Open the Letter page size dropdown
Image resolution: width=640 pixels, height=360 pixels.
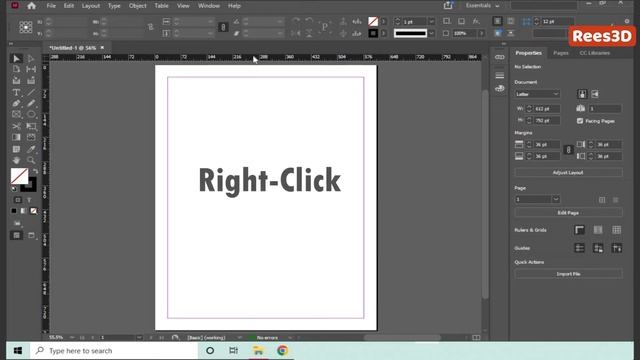[x=537, y=94]
